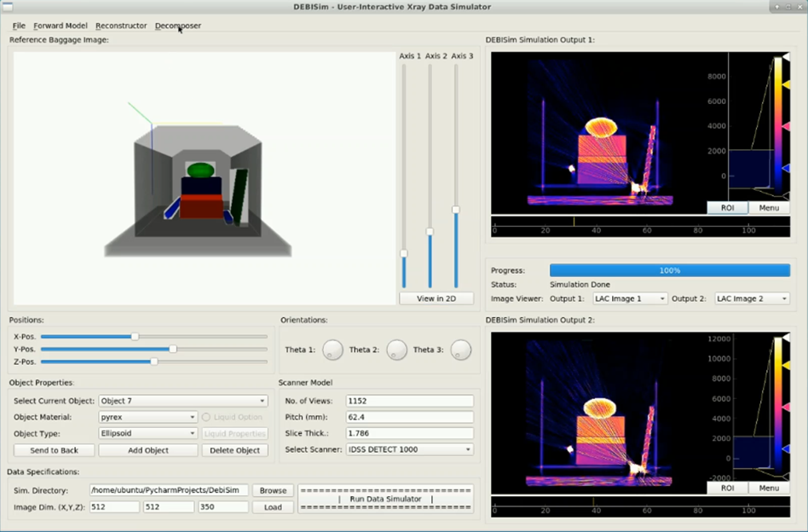Select the blue colorbar marker in Output 1
Viewport: 808px width, 532px height.
click(x=785, y=169)
